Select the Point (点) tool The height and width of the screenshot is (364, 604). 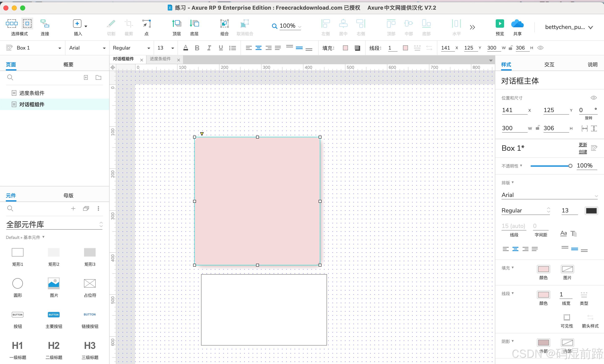[x=146, y=24]
